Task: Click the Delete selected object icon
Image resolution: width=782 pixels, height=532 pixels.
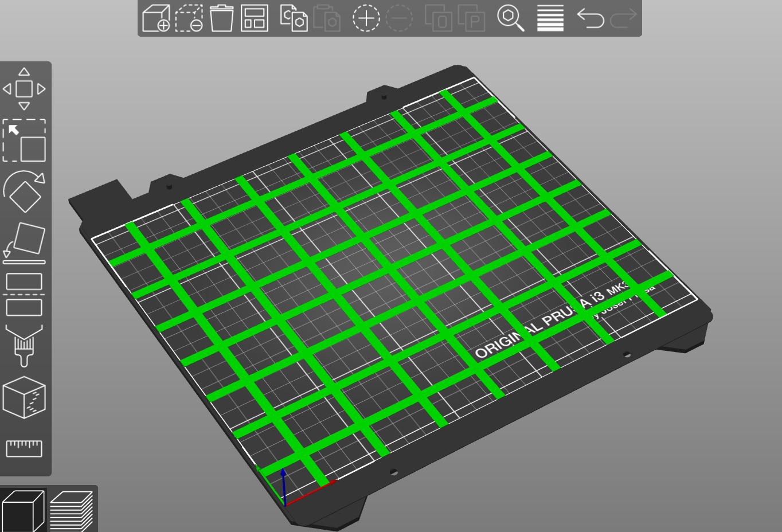Action: coord(189,18)
